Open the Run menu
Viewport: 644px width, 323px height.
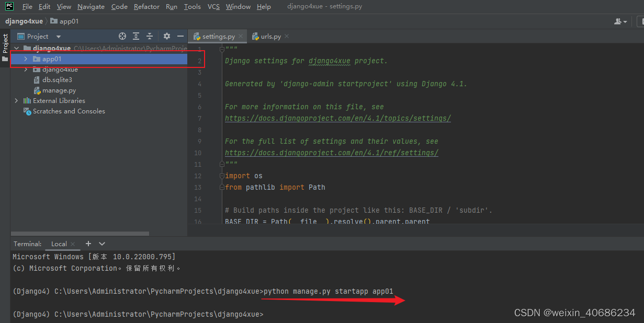171,7
